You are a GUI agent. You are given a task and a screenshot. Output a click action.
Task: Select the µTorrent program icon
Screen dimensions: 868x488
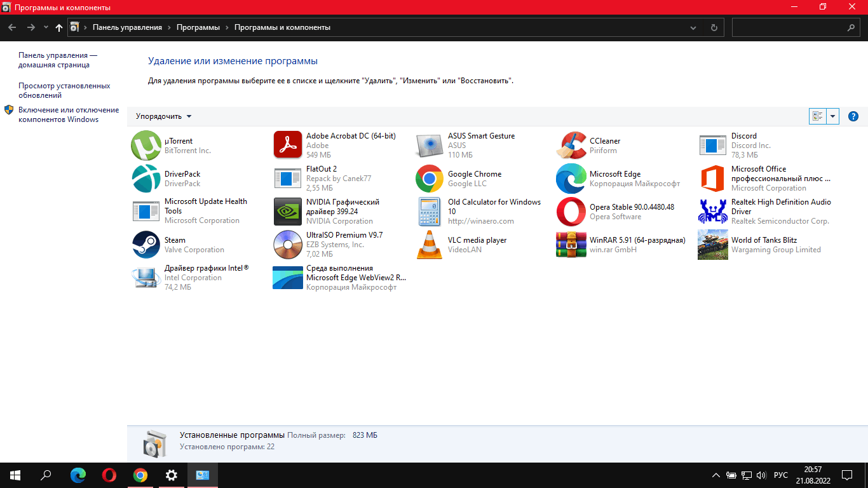click(146, 146)
